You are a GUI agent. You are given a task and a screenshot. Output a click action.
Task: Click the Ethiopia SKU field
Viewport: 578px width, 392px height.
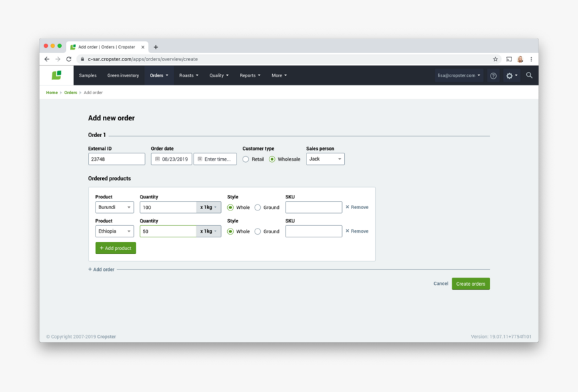point(314,231)
